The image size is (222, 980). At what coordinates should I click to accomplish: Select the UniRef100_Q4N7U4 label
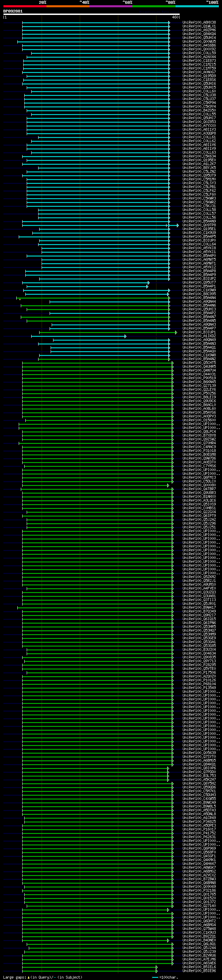(199, 371)
